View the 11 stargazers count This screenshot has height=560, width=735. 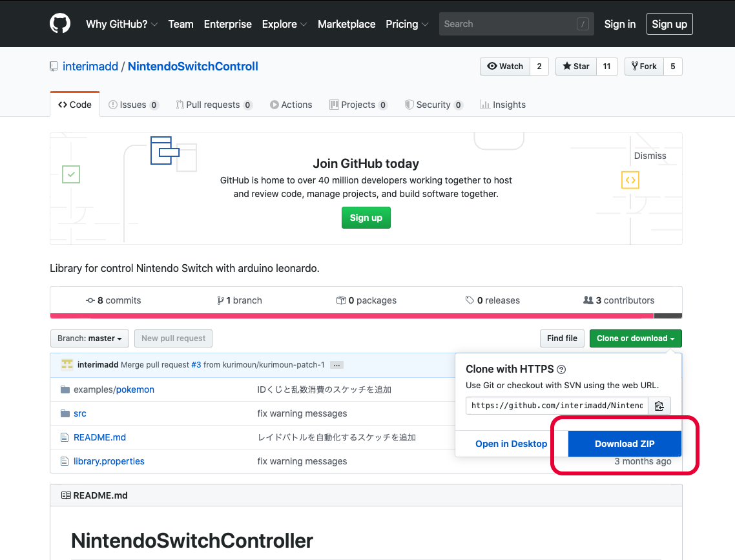pyautogui.click(x=607, y=67)
